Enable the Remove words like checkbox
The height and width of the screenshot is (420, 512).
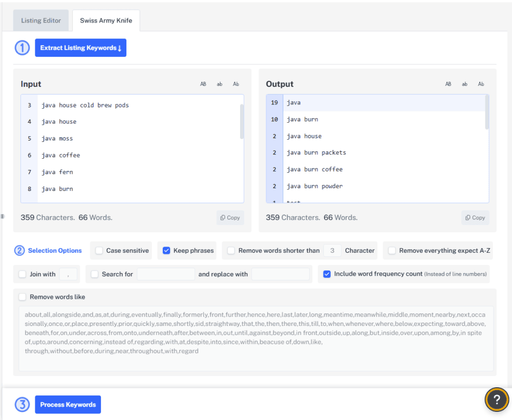(23, 297)
